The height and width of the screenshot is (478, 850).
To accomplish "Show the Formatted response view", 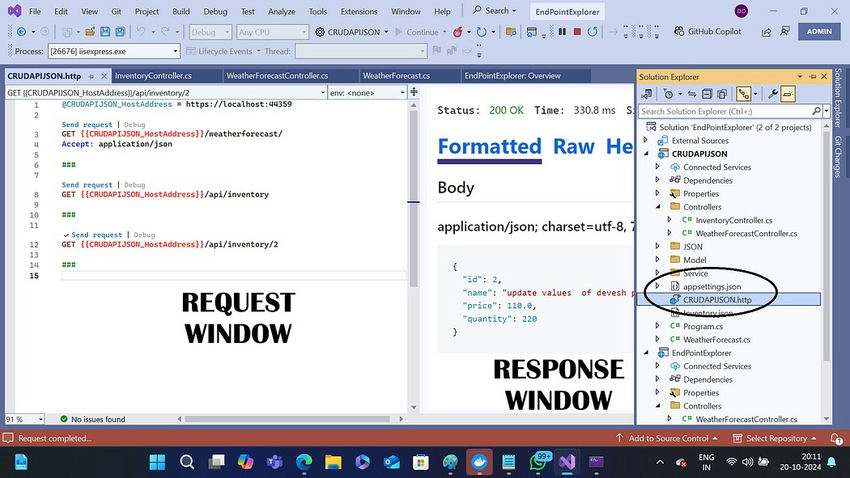I will coord(490,146).
